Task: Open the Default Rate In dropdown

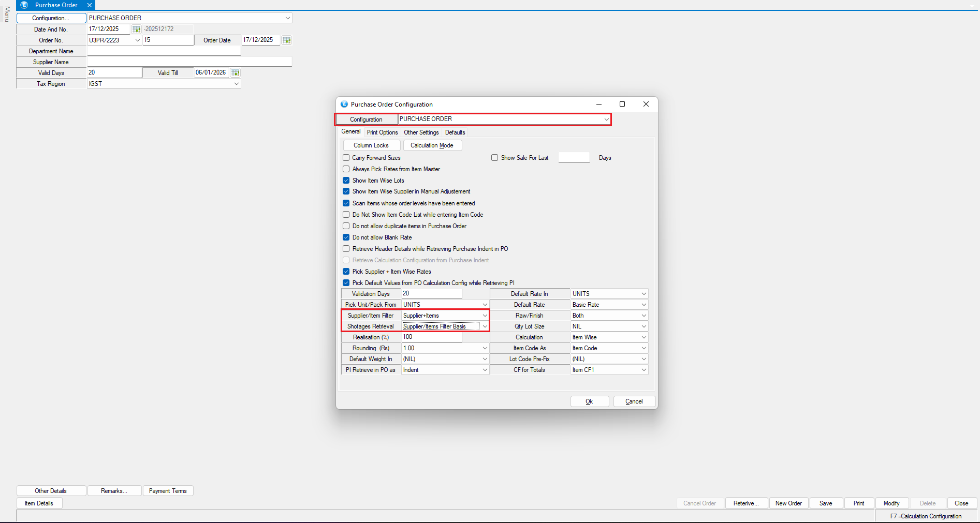Action: coord(643,294)
